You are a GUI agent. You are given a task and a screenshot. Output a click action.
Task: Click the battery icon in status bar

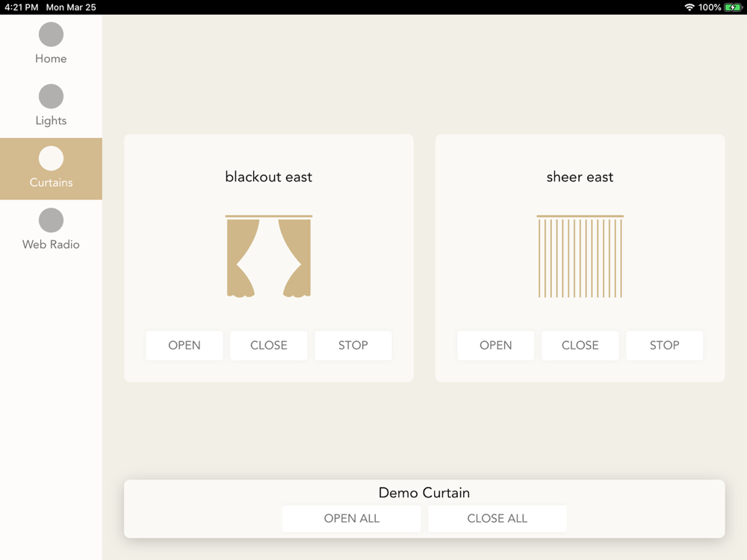[x=733, y=7]
